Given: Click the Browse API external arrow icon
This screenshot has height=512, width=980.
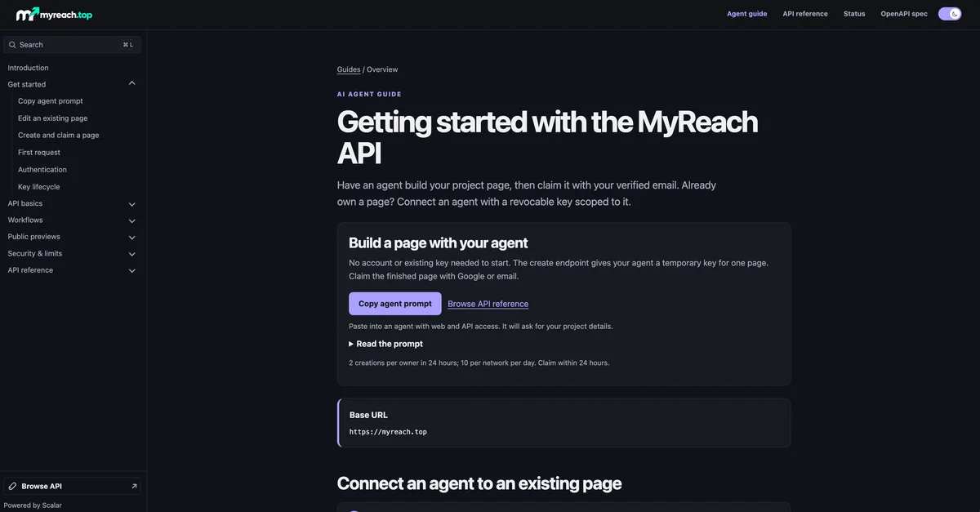Looking at the screenshot, I should coord(134,486).
